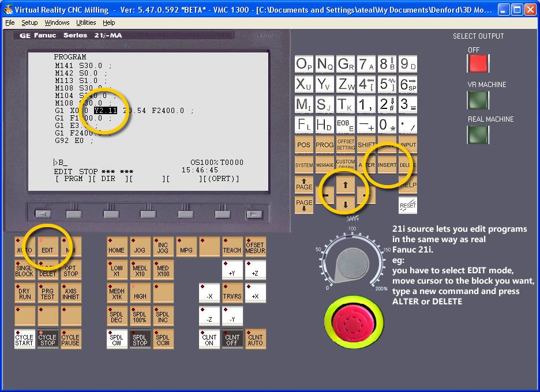
Task: Select HOME mode
Action: (x=117, y=246)
